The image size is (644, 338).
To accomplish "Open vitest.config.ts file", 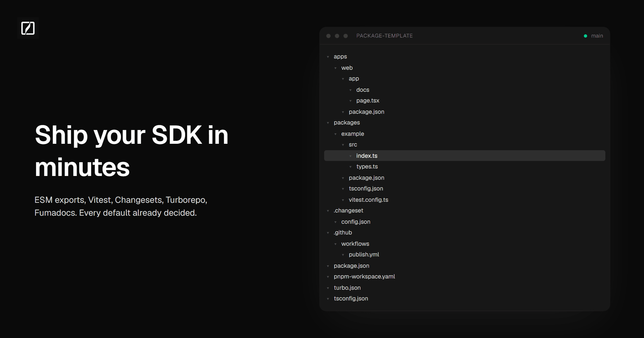I will click(x=368, y=200).
